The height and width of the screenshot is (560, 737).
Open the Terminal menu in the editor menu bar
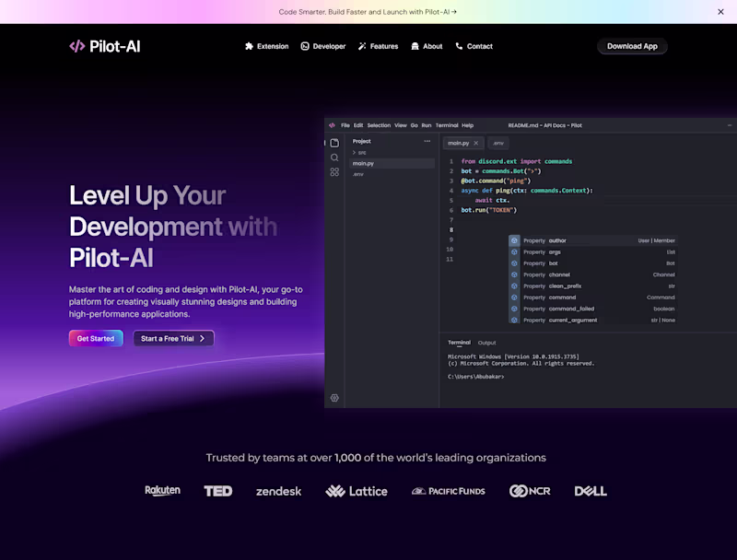tap(448, 124)
